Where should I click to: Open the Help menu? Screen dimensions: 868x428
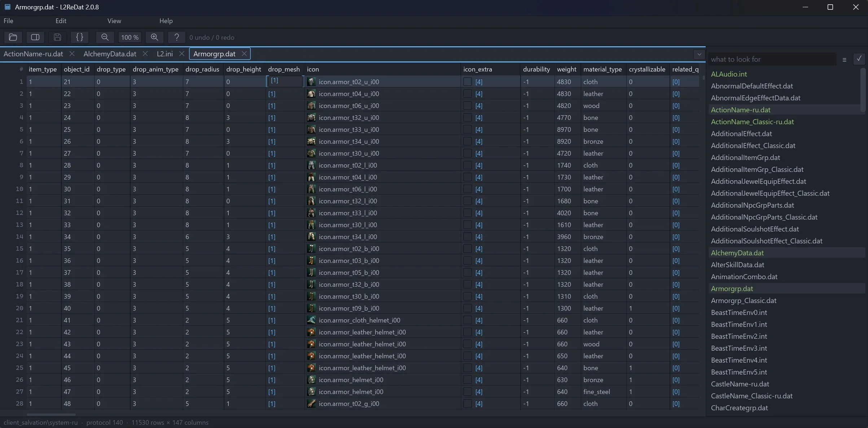coord(166,21)
